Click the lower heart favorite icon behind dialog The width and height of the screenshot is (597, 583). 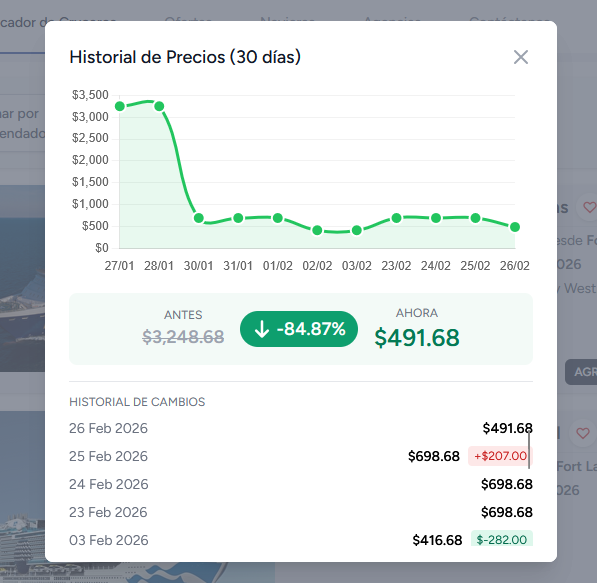point(583,433)
